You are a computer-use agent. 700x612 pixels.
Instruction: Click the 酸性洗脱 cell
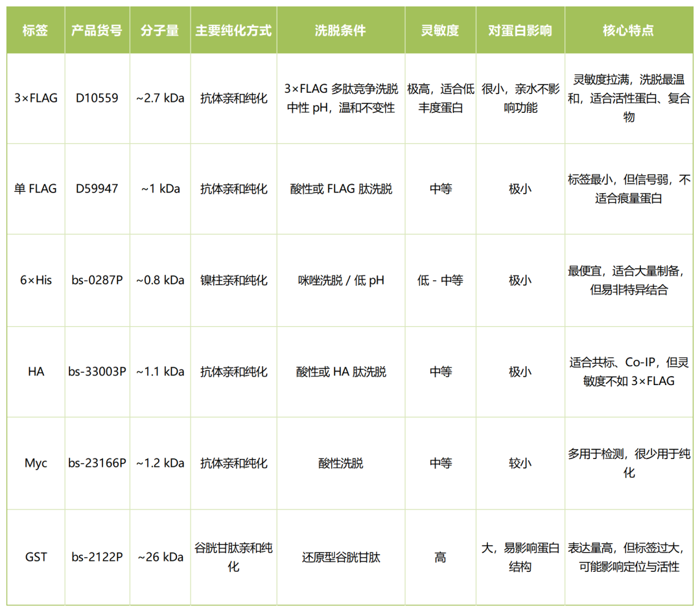[341, 464]
